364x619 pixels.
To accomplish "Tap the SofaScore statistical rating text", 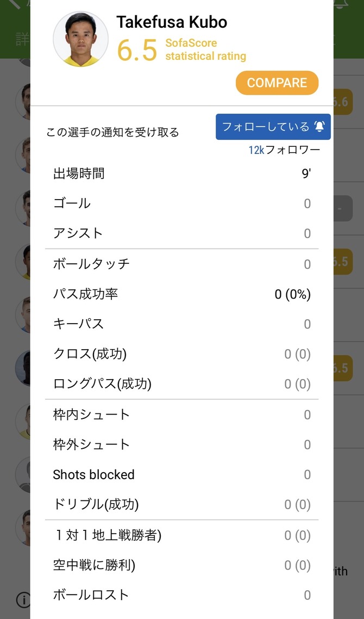I will click(205, 49).
